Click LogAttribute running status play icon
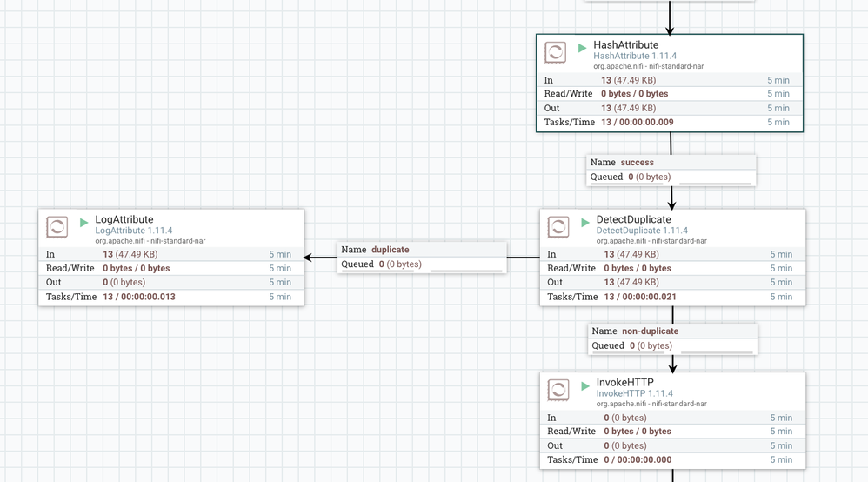Image resolution: width=868 pixels, height=482 pixels. pos(84,223)
